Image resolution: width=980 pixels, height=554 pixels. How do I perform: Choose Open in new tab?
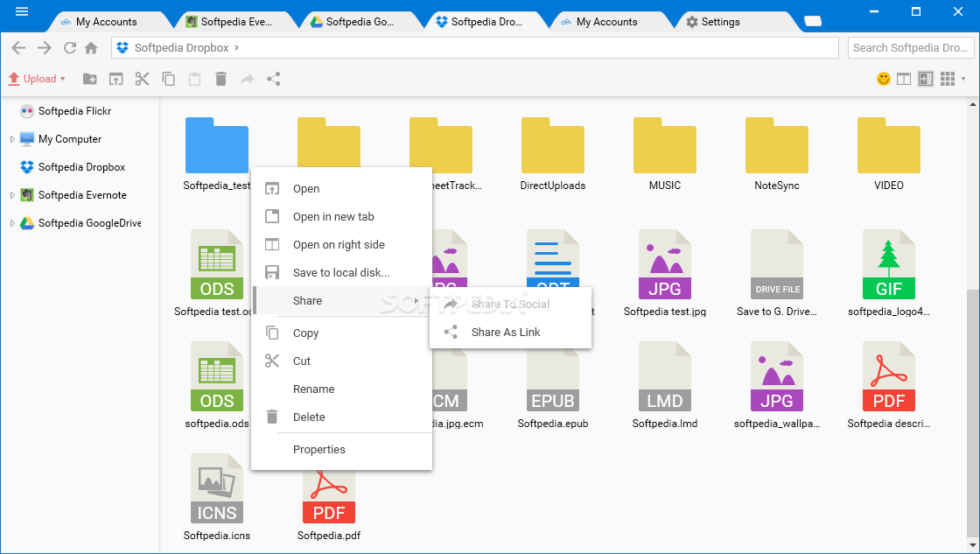[x=341, y=216]
